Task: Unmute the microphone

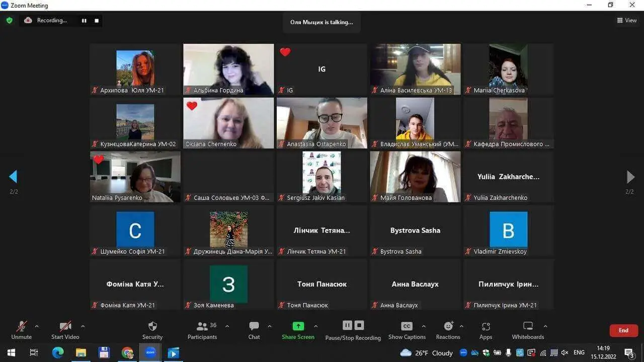Action: tap(21, 330)
